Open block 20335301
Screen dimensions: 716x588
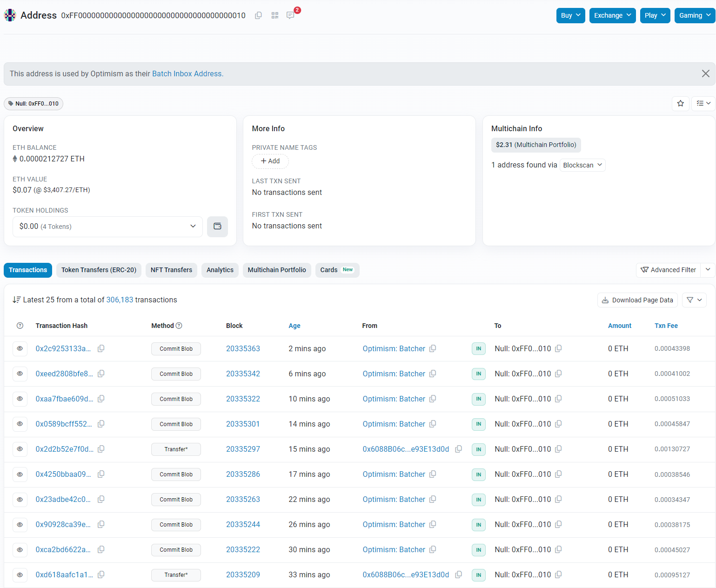coord(243,424)
